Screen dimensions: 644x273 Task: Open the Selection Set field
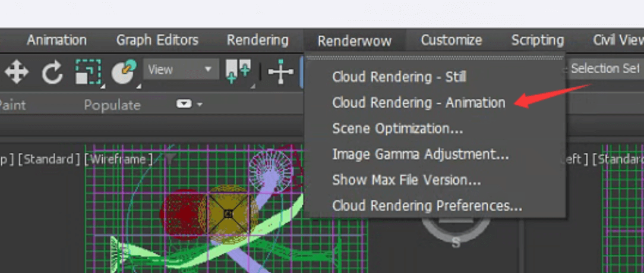point(605,68)
